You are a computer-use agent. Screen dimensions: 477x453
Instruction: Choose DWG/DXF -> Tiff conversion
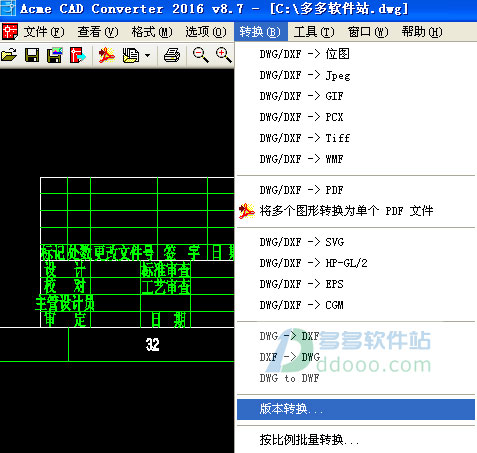(356, 138)
